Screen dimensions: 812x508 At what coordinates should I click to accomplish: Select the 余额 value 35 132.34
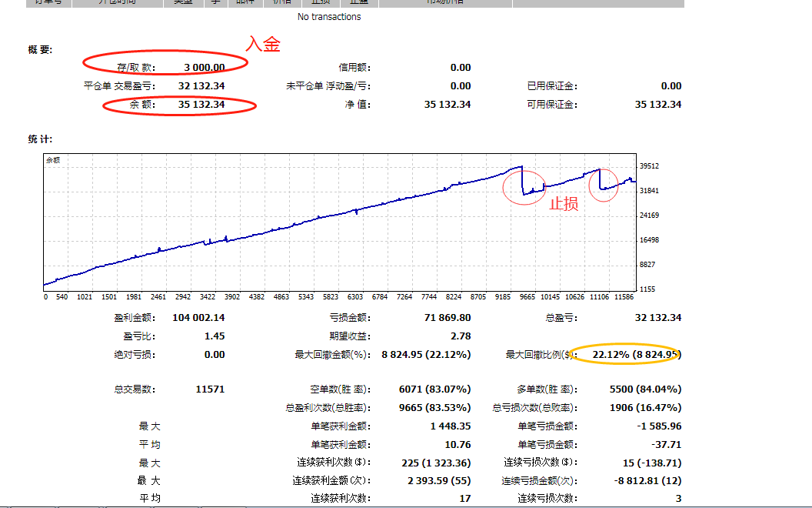point(201,104)
